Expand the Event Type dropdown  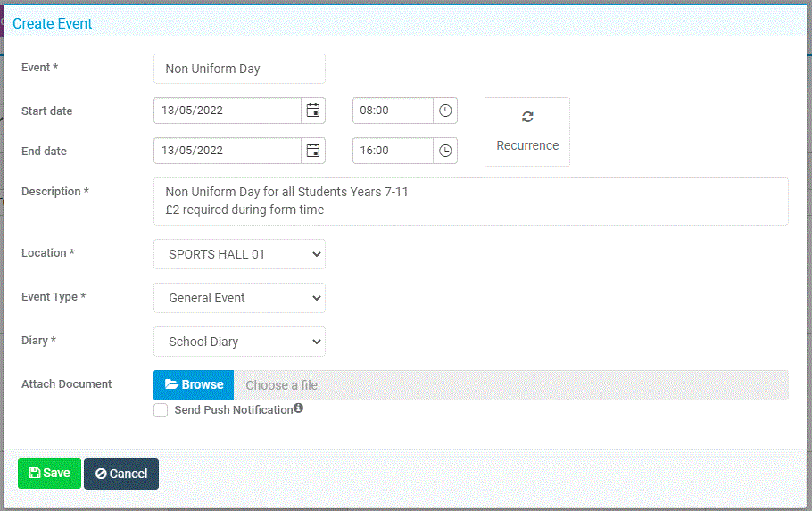[239, 298]
